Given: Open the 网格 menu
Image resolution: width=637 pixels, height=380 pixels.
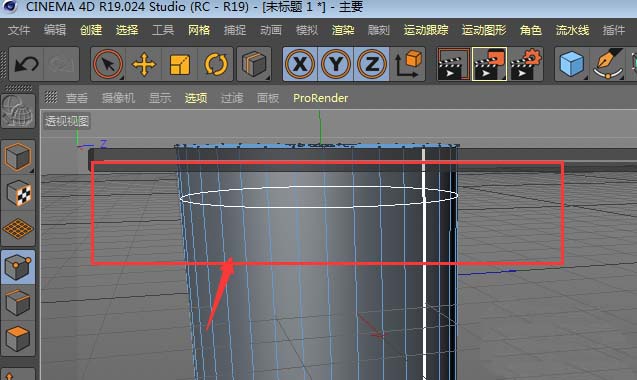Looking at the screenshot, I should pos(199,30).
